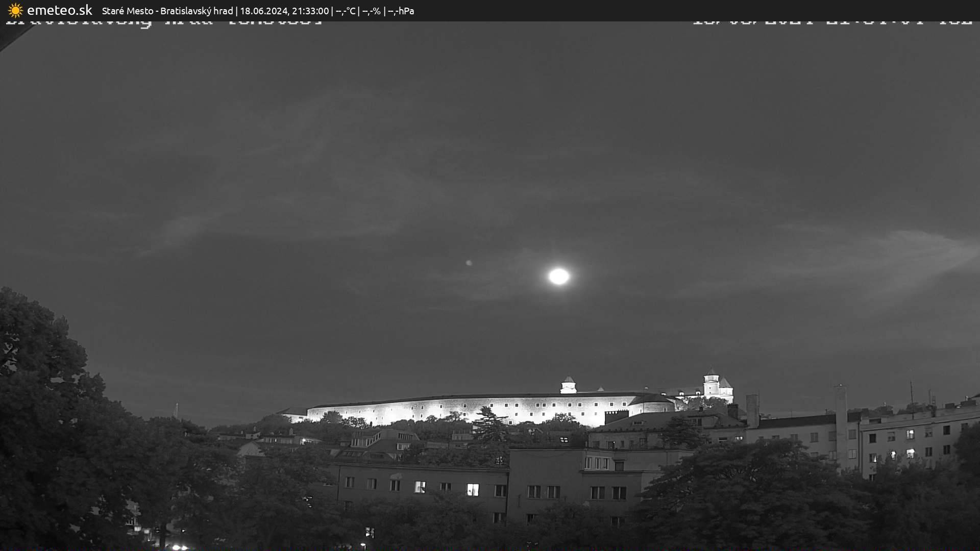This screenshot has height=551, width=980.
Task: Click the small left castle turret
Action: tap(568, 385)
